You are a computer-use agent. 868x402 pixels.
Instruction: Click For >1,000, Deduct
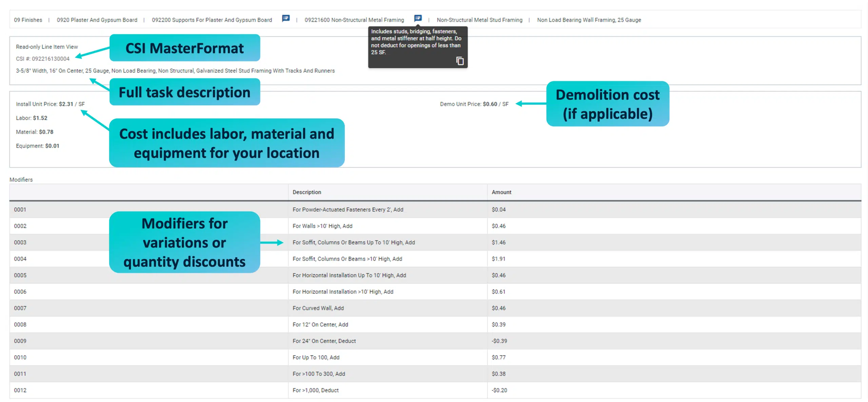(316, 390)
